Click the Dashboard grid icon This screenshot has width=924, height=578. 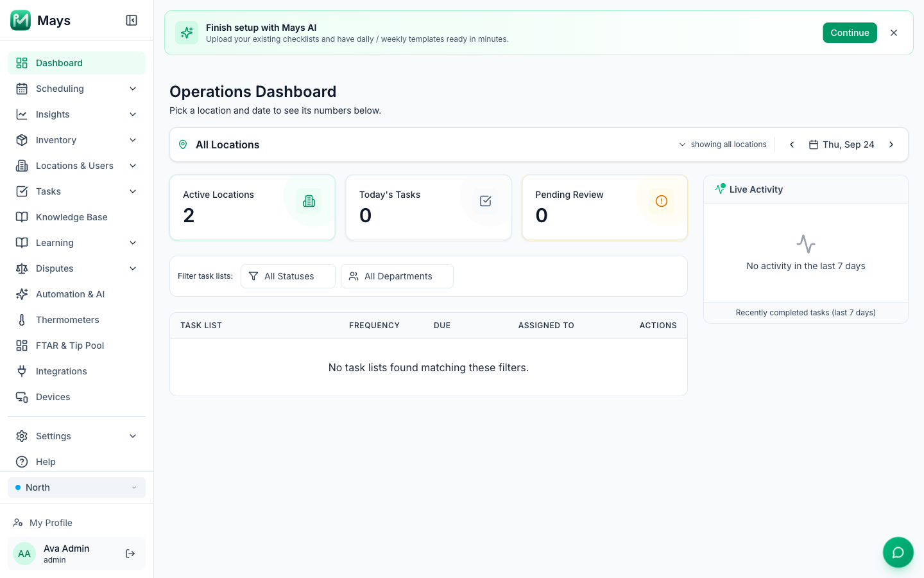[x=22, y=63]
